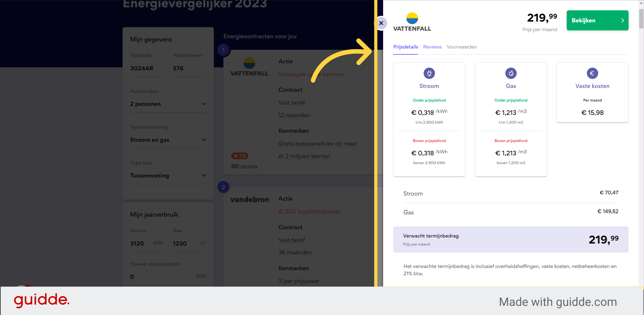Screen dimensions: 644x315
Task: Click the Stroom plug icon
Action: 429,73
